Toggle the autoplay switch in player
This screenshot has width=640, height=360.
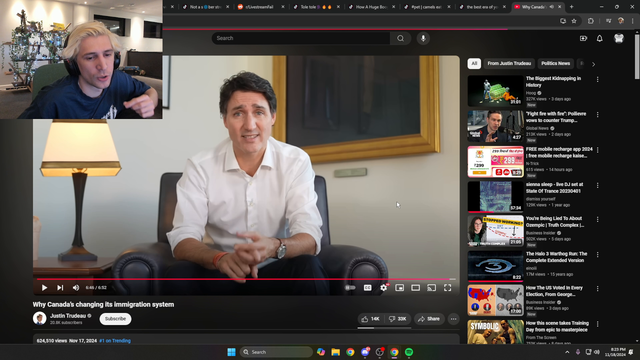pyautogui.click(x=350, y=288)
